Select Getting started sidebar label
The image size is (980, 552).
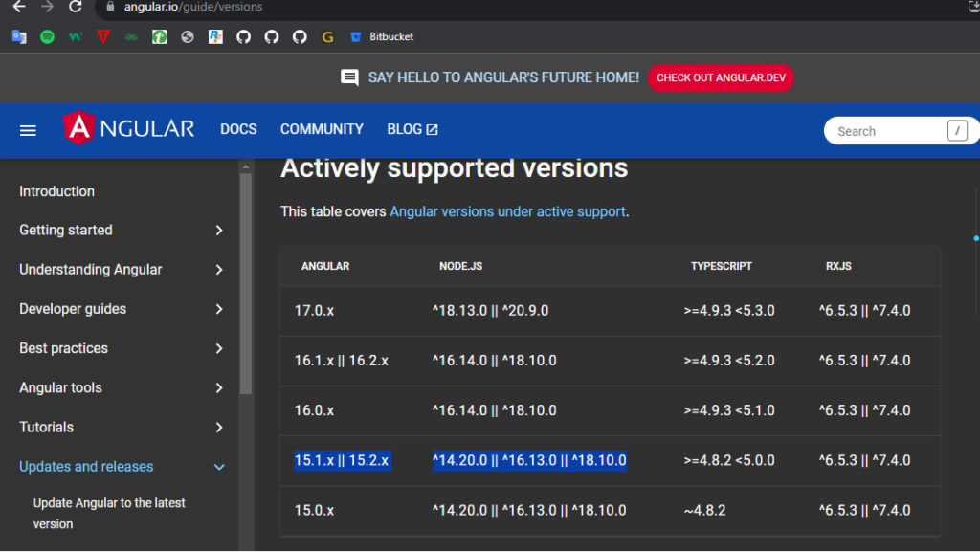click(x=66, y=231)
